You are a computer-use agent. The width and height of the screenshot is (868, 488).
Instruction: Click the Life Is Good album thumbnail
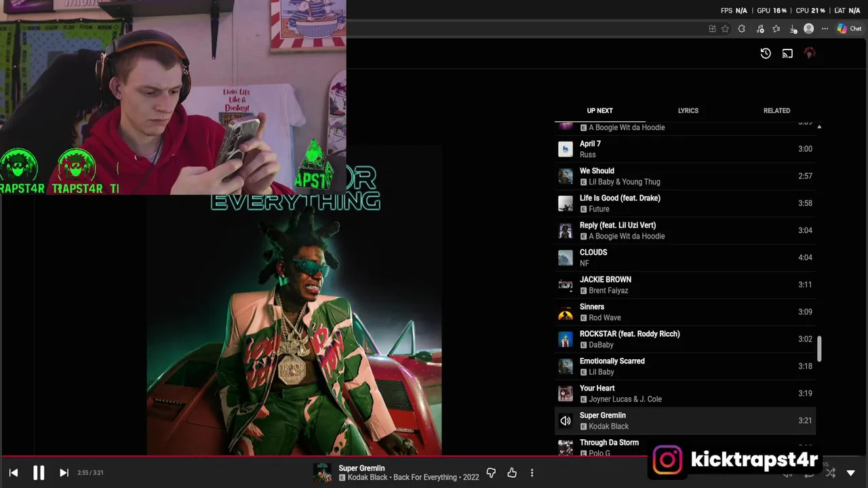click(565, 203)
